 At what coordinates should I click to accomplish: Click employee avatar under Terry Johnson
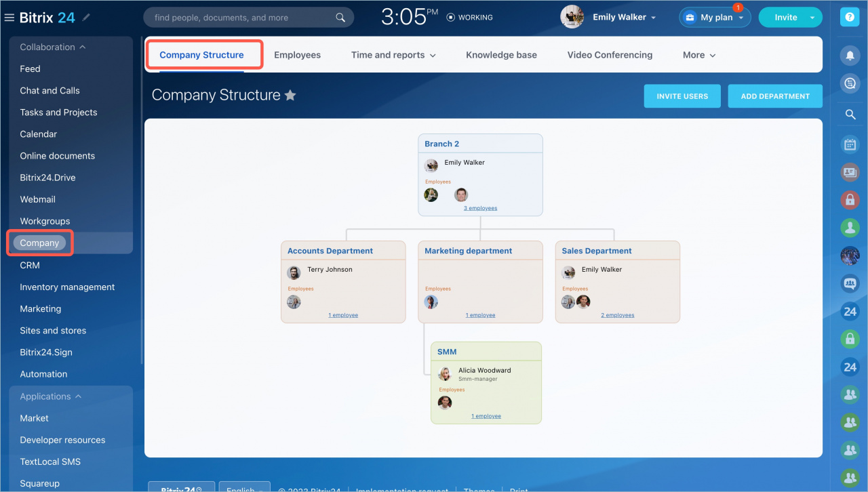[x=294, y=302]
